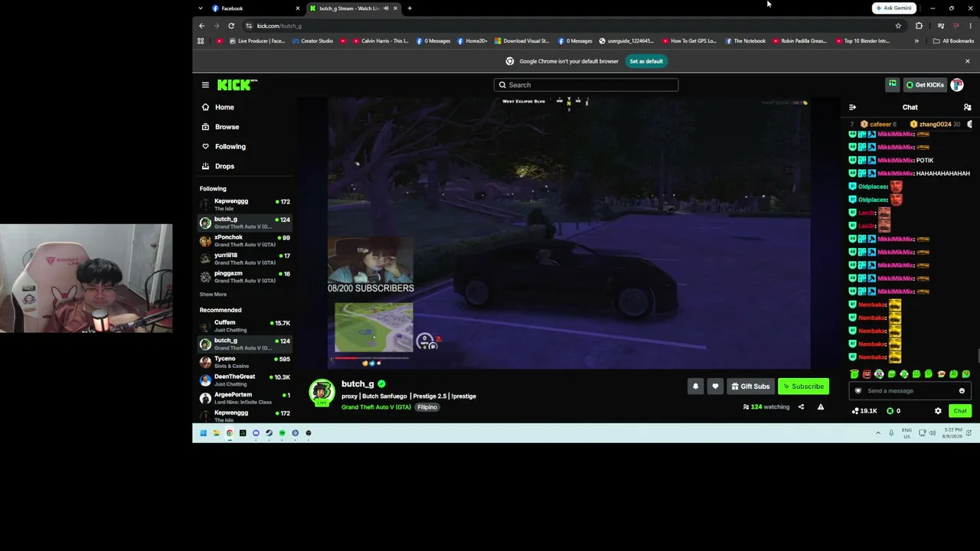Open taskbar volume speaker icon
Screen dimensions: 980x551
(x=933, y=433)
